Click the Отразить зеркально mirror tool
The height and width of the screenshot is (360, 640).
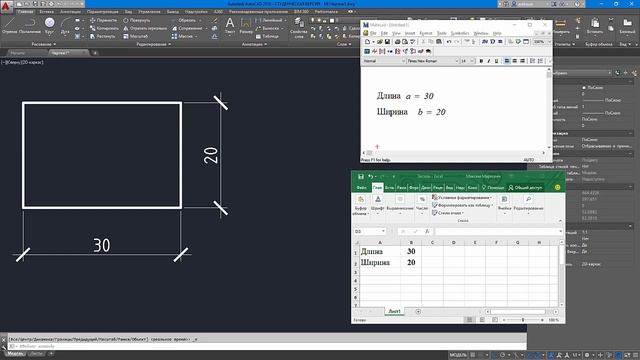145,28
